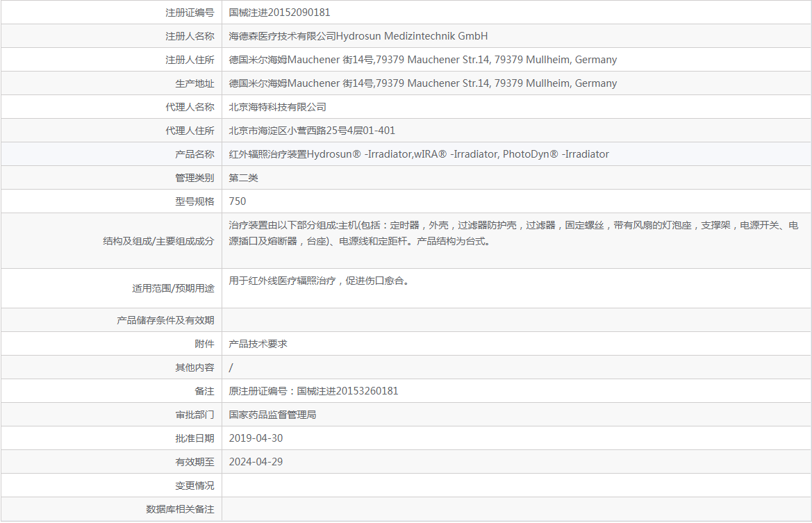Image resolution: width=812 pixels, height=523 pixels.
Task: Click the 审批部门 label
Action: coord(194,415)
